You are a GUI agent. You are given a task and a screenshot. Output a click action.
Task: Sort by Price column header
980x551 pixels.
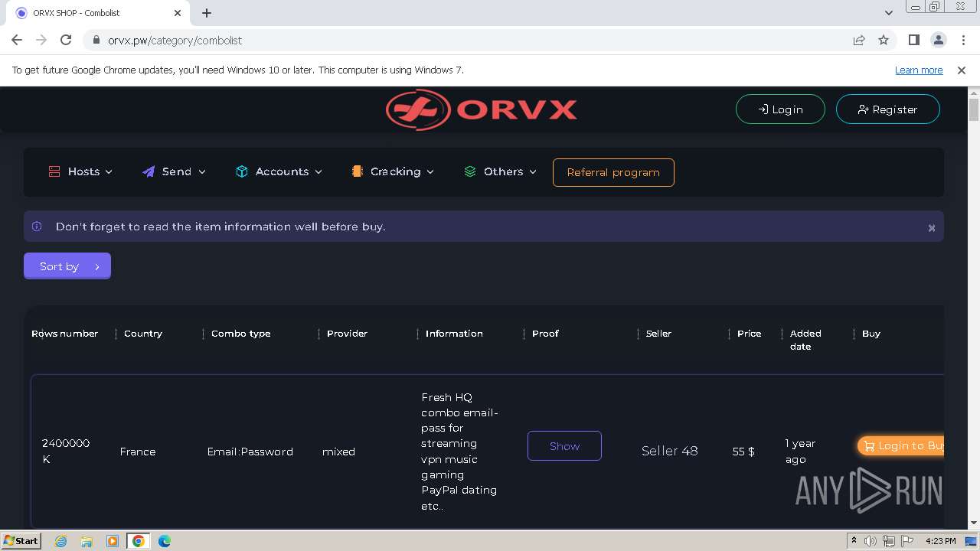click(749, 334)
